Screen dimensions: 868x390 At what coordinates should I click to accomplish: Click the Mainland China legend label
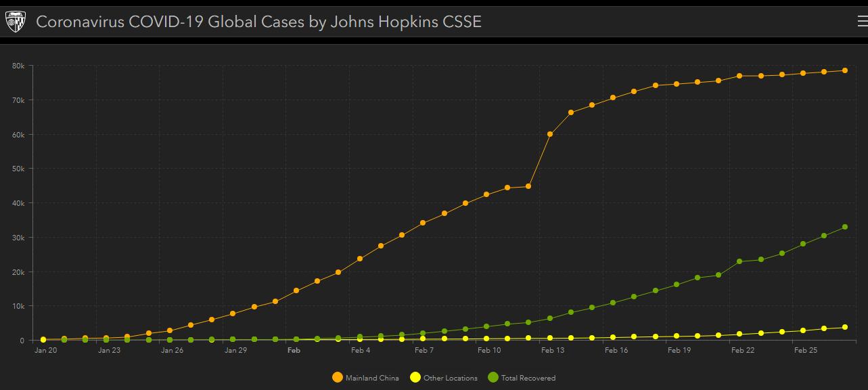coord(372,378)
